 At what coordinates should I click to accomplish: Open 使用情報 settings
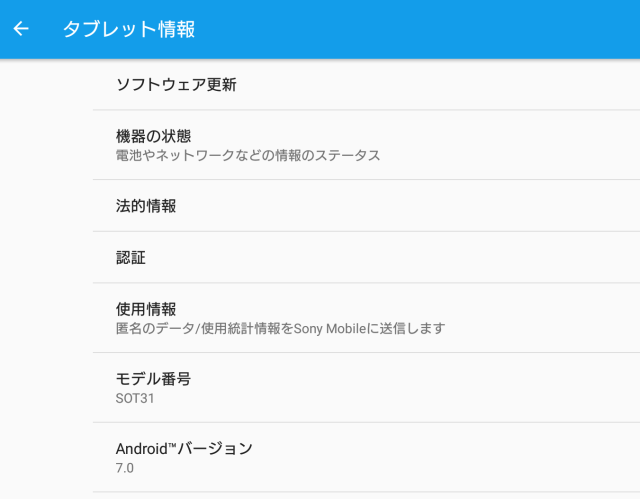pyautogui.click(x=366, y=318)
